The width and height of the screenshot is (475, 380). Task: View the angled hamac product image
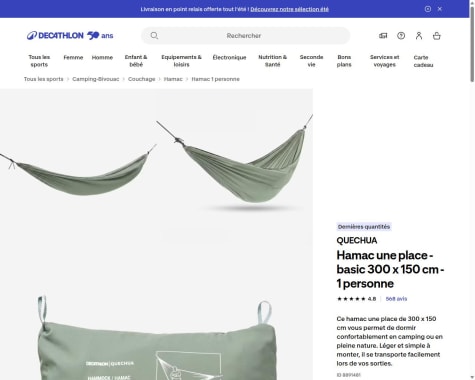[x=235, y=167]
